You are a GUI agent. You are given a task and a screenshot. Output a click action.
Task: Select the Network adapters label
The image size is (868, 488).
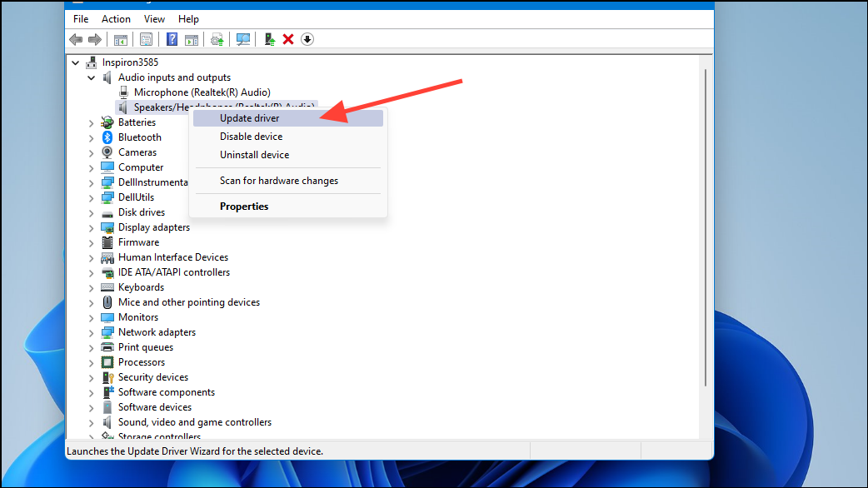click(x=157, y=332)
